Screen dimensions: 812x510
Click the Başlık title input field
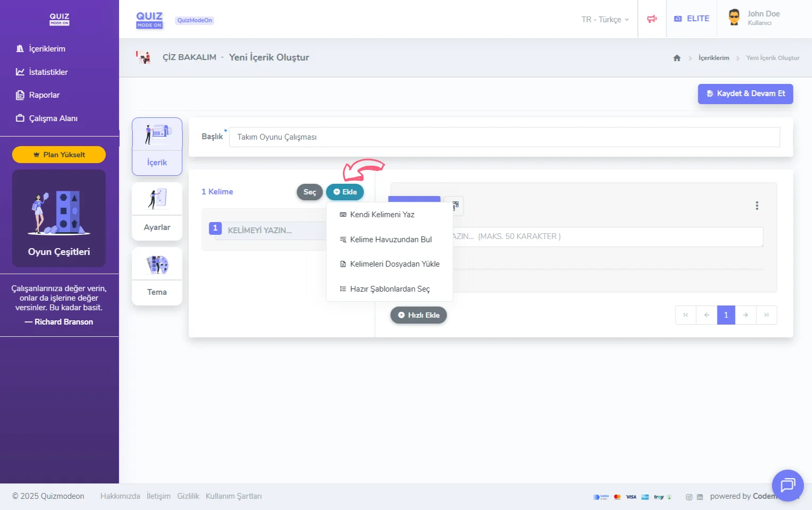(x=504, y=137)
